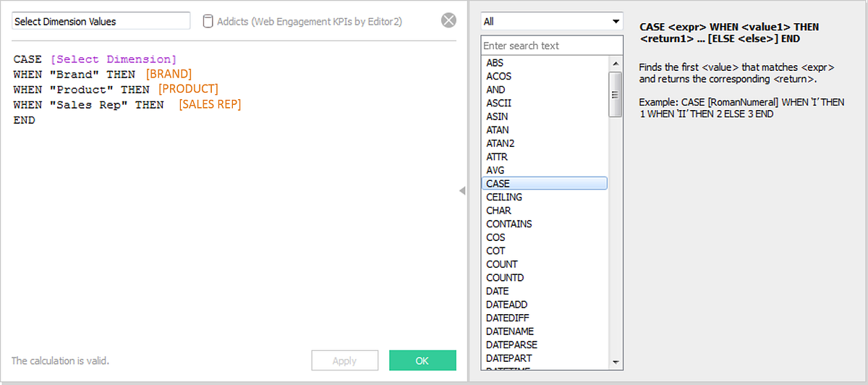Collapse the function reference pane arrow
The height and width of the screenshot is (385, 868).
point(462,190)
